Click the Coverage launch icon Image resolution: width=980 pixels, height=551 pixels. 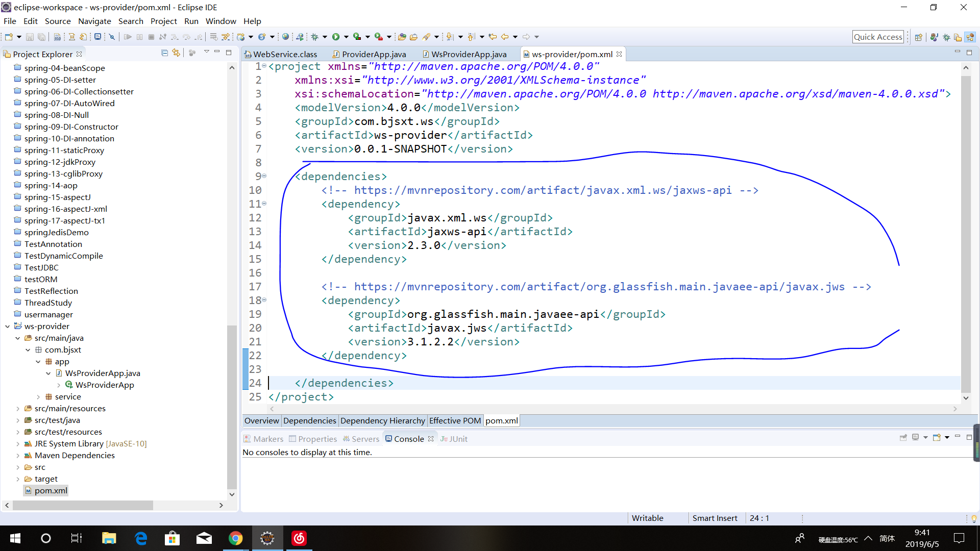click(x=357, y=37)
